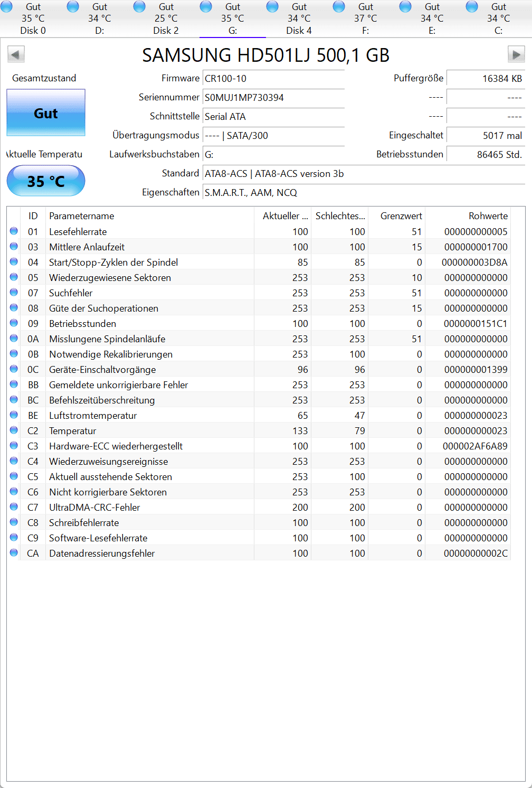This screenshot has width=532, height=788.
Task: Click status orb of Gemeldete unkorrigierbare Fehler
Action: [14, 384]
